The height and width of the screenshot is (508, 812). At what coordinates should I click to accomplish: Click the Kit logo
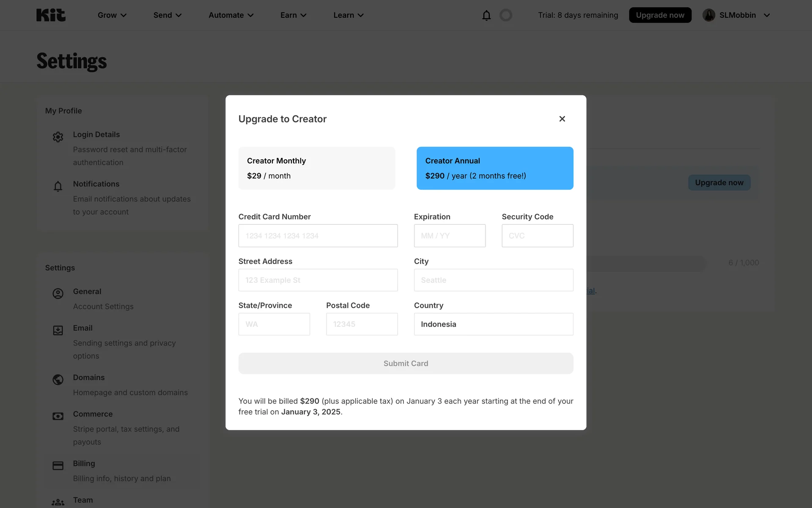tap(51, 15)
